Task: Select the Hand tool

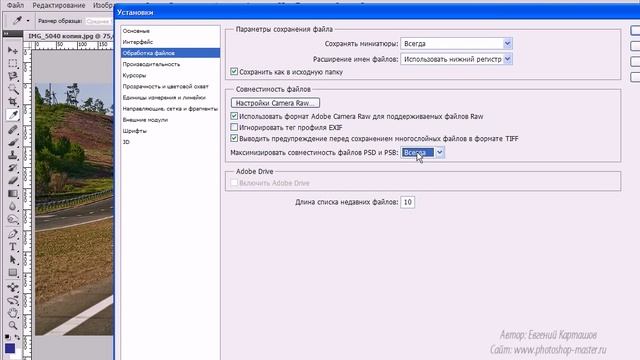Action: [13, 313]
